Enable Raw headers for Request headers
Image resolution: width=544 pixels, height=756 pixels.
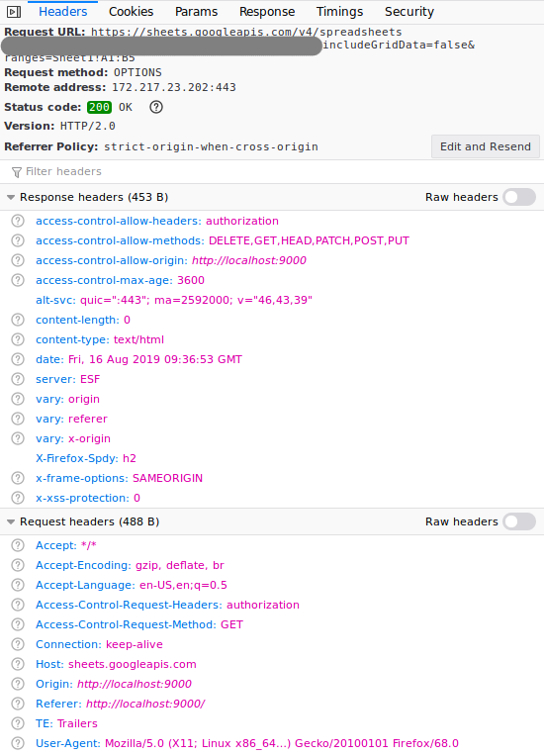[x=519, y=521]
